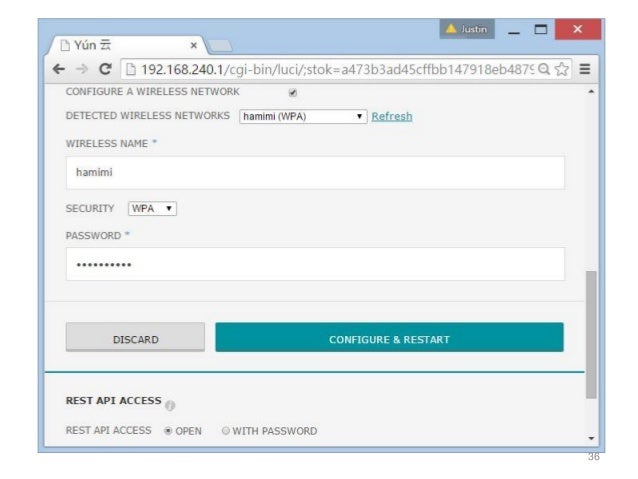Click the Configure & Restart button
This screenshot has width=638, height=479.
click(389, 337)
